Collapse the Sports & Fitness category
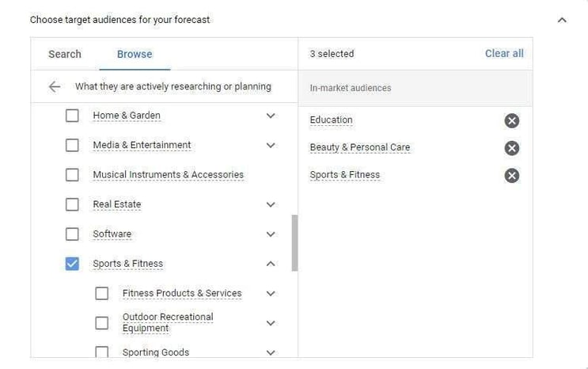 [271, 264]
